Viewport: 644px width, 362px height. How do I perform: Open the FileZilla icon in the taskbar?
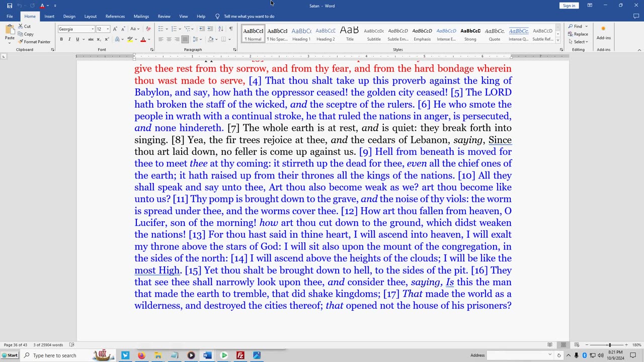point(240,355)
